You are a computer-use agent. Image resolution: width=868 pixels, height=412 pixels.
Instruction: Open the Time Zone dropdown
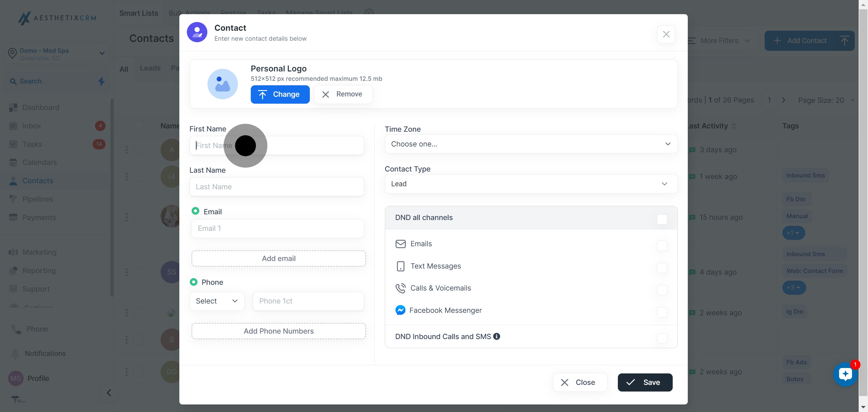tap(531, 144)
